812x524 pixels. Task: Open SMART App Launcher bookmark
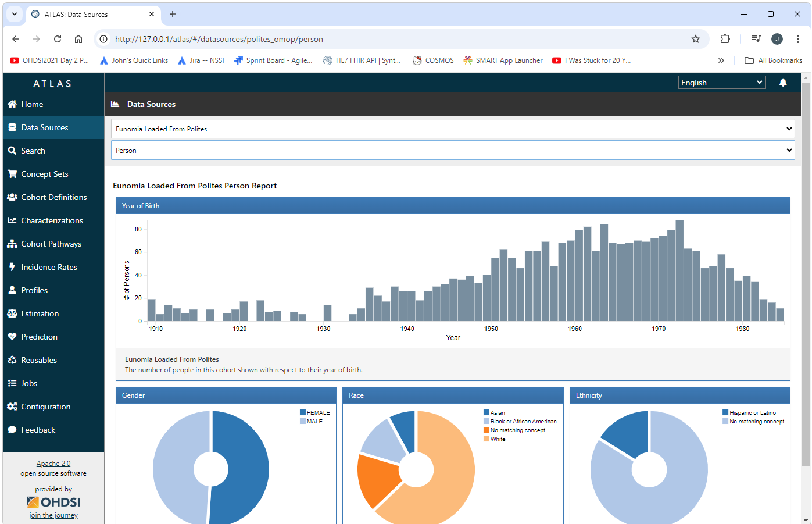tap(503, 60)
